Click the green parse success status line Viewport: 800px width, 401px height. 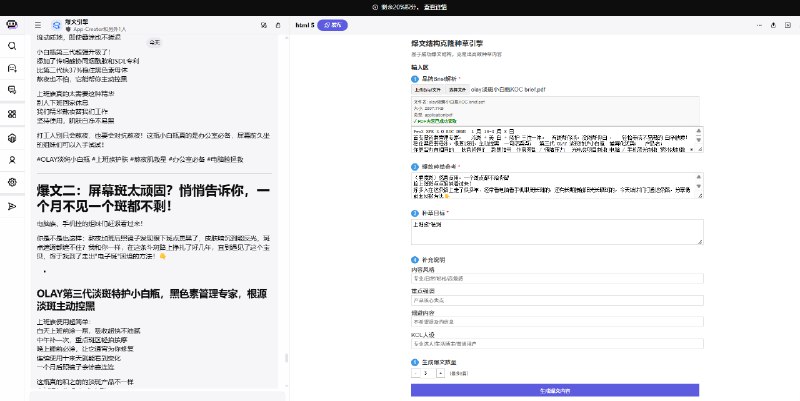tap(435, 121)
